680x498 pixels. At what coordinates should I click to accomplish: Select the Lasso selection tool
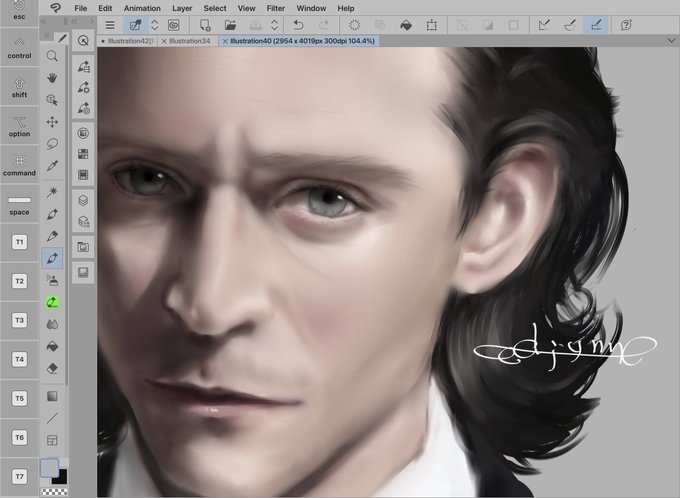(x=52, y=144)
